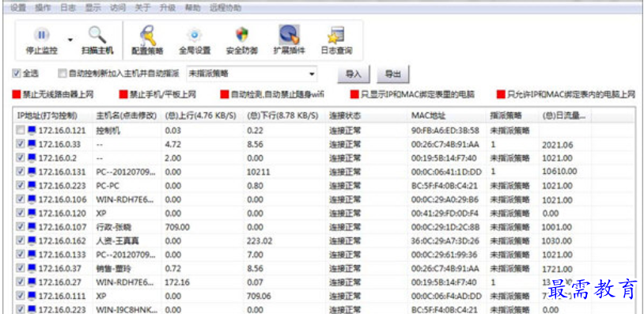The width and height of the screenshot is (644, 314).
Task: Toggle red square 禁止手机/平板上网
Action: tap(123, 95)
